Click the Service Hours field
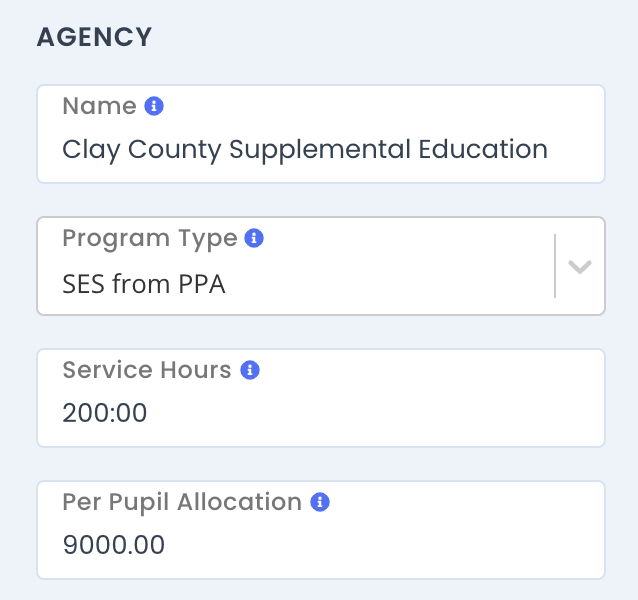 [321, 398]
